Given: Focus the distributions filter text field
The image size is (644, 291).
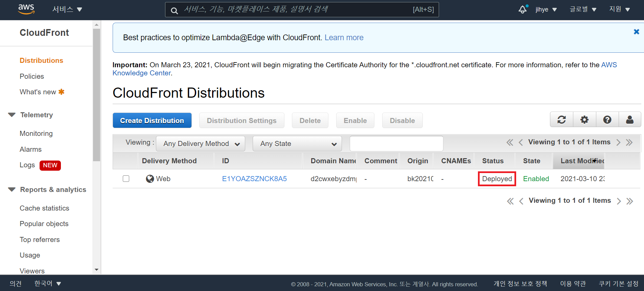Looking at the screenshot, I should [x=396, y=144].
